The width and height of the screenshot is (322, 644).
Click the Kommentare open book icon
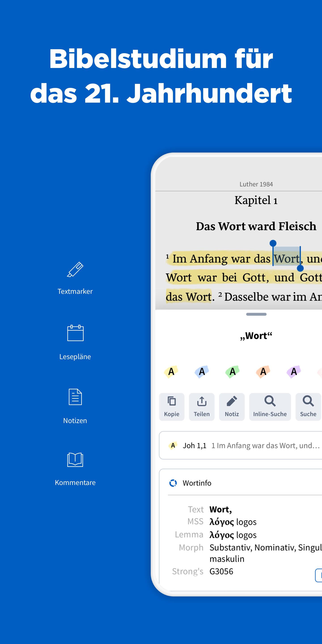[75, 460]
